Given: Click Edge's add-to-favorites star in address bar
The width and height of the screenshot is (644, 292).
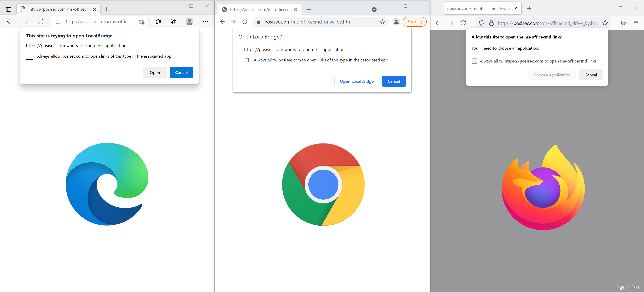Looking at the screenshot, I should 142,22.
